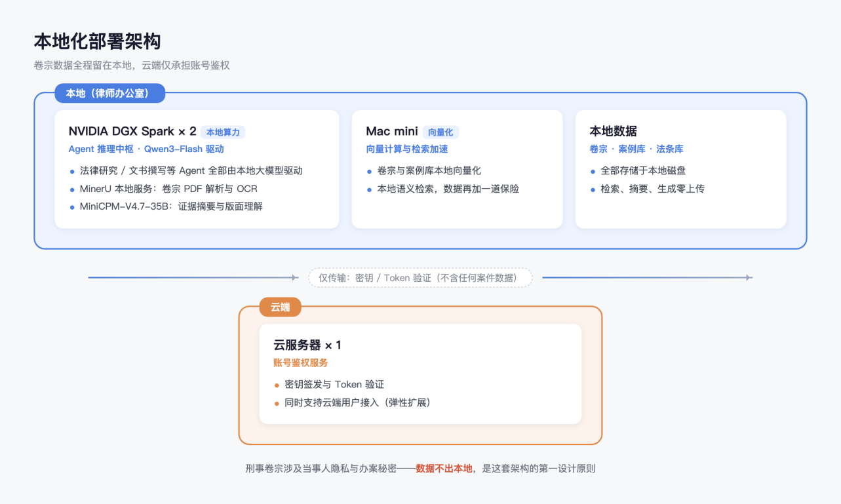This screenshot has height=504, width=841.
Task: Click the title "本地化部署架构"
Action: pyautogui.click(x=98, y=42)
